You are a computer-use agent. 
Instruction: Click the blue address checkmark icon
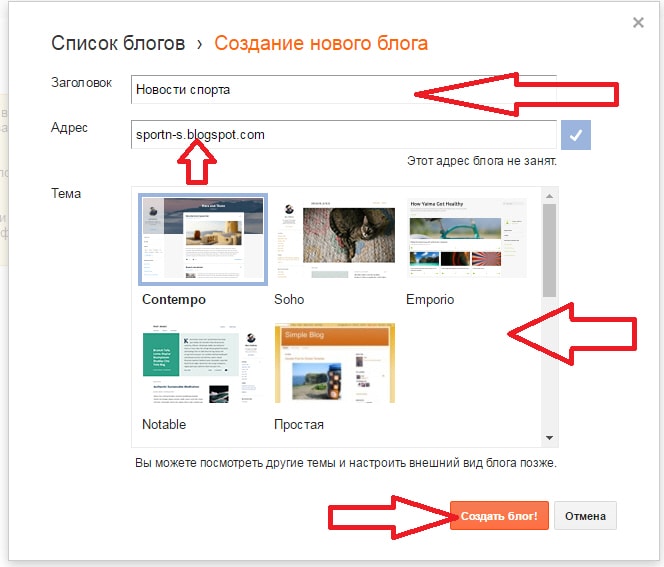[x=575, y=135]
